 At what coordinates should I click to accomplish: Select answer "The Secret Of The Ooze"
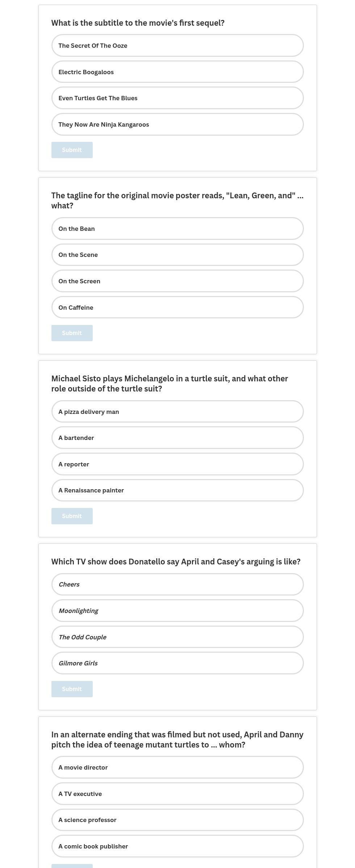coord(177,46)
